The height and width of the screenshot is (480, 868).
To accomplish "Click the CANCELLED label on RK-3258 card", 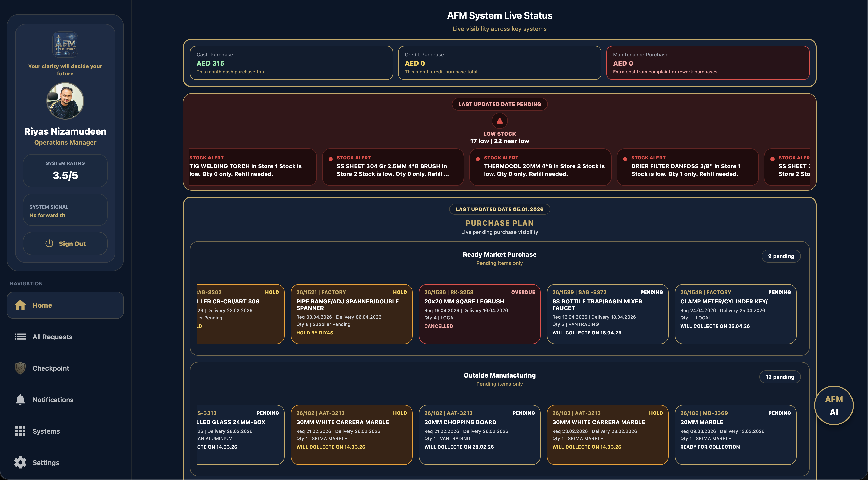I will pyautogui.click(x=438, y=326).
